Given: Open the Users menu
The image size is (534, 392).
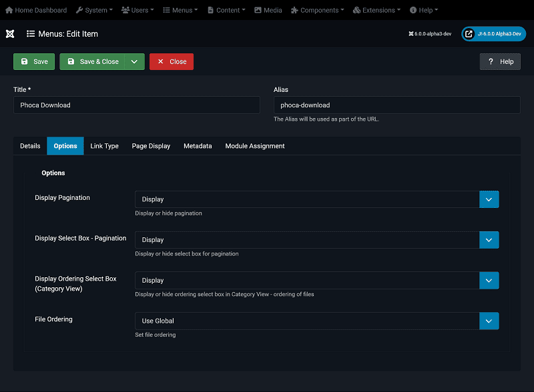Looking at the screenshot, I should [138, 10].
